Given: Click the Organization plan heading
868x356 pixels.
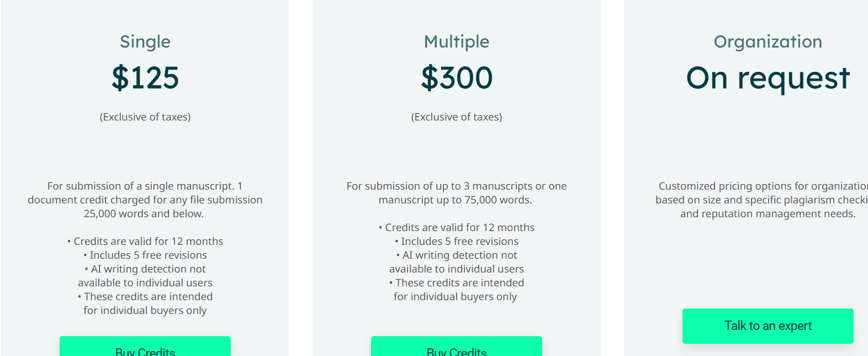Looking at the screenshot, I should point(768,41).
